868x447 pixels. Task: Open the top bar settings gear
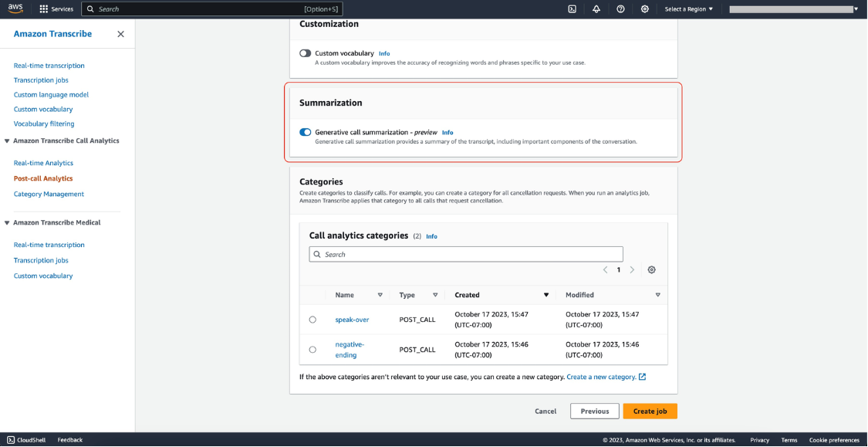pyautogui.click(x=644, y=8)
